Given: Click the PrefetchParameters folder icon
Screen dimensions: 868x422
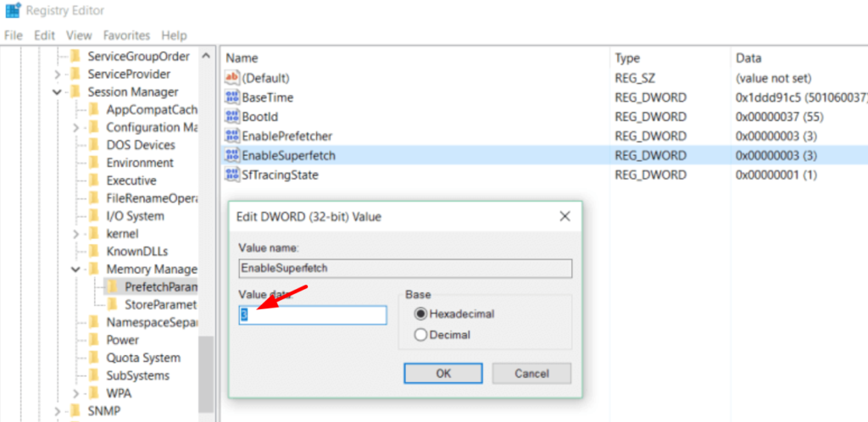Looking at the screenshot, I should [113, 286].
